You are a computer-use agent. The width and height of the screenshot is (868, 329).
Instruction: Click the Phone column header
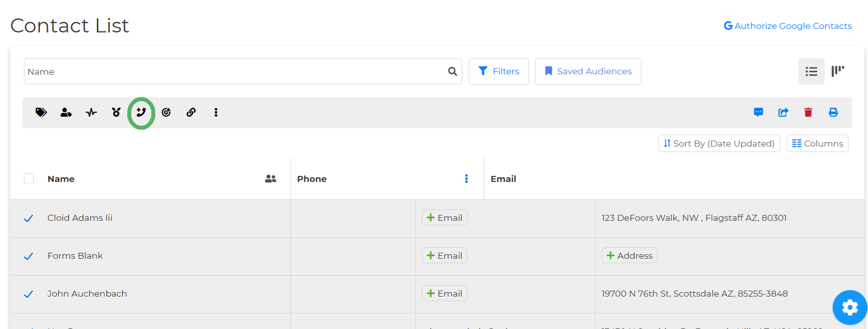(311, 179)
